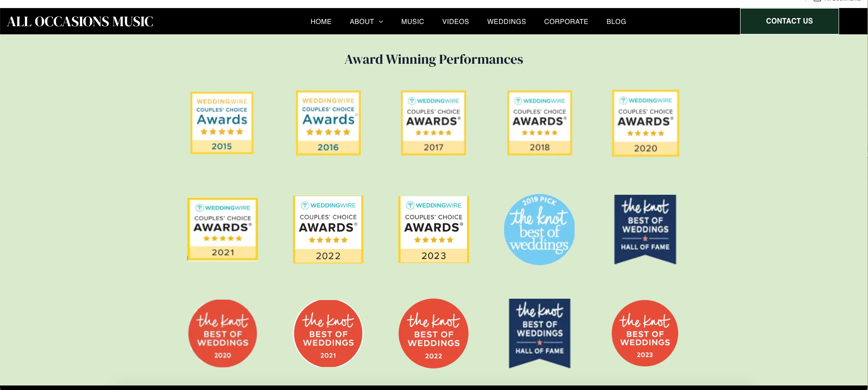
Task: Go to the HOME page
Action: point(321,22)
